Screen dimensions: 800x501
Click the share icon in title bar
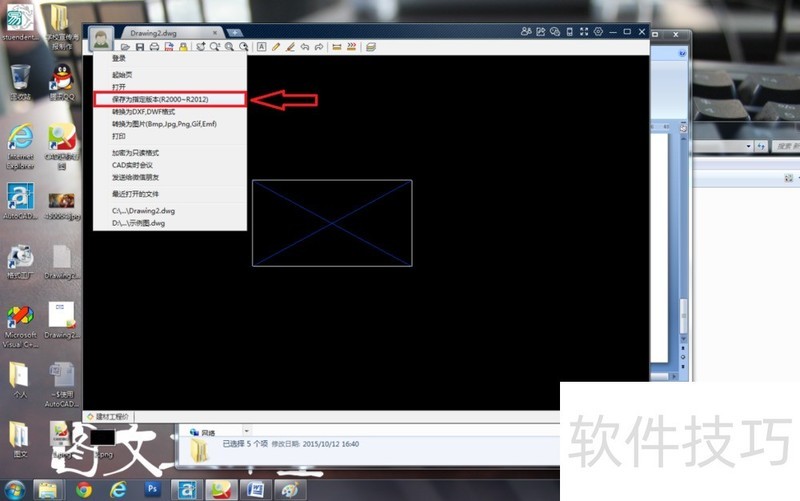tap(541, 32)
